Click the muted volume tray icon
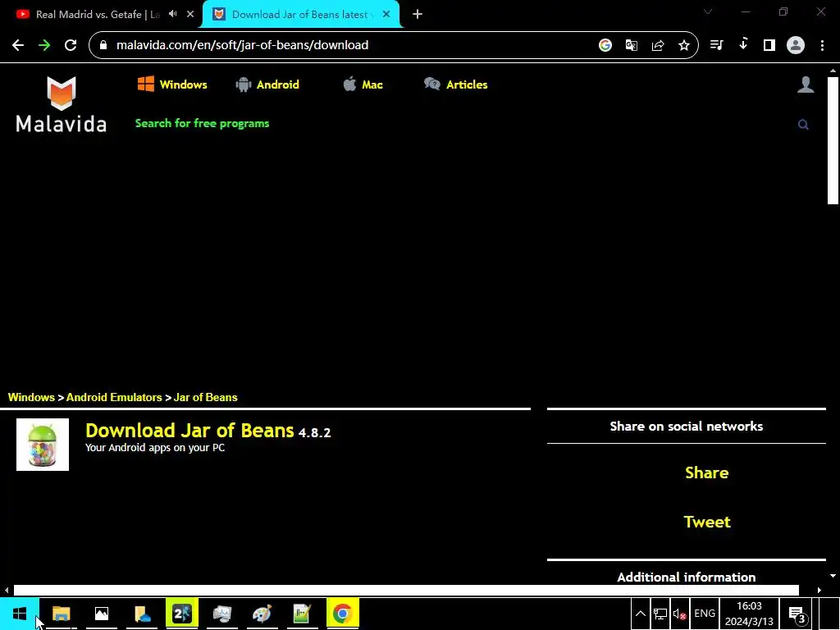Viewport: 840px width, 630px height. pyautogui.click(x=679, y=614)
